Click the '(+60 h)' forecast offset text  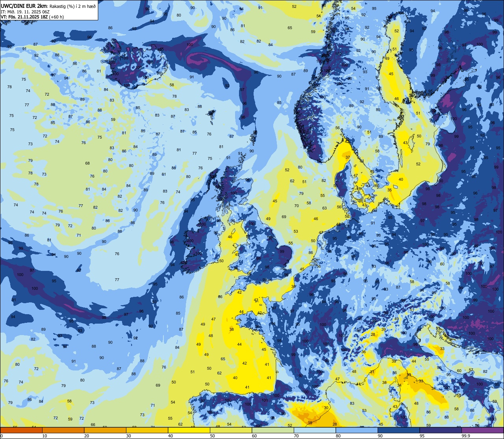click(x=56, y=17)
